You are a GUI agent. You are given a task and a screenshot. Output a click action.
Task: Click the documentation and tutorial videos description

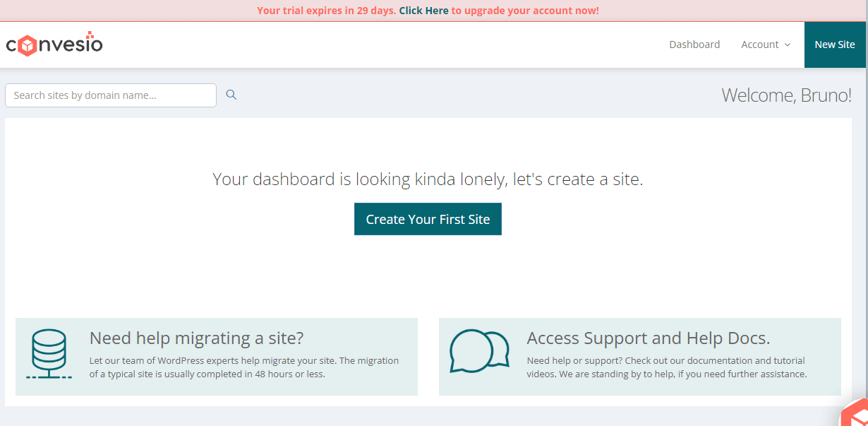tap(667, 367)
